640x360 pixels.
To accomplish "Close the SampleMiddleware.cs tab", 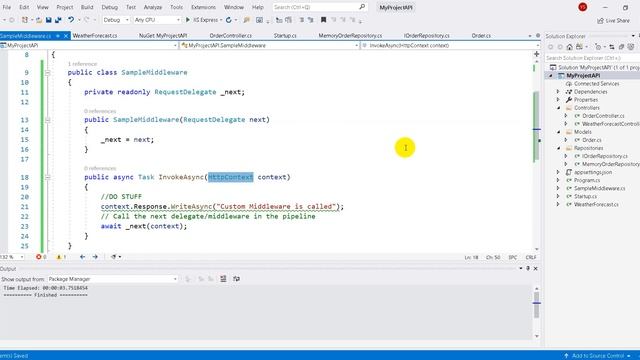I will pos(66,36).
